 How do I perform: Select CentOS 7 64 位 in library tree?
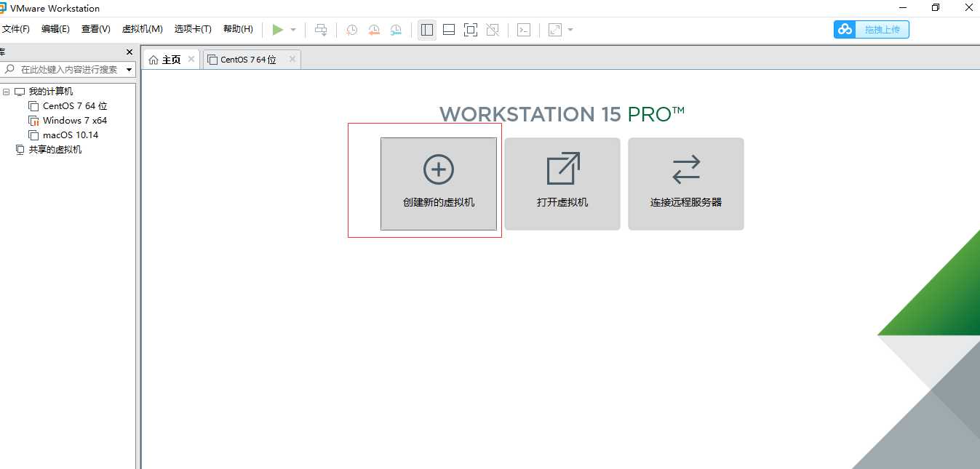tap(75, 106)
